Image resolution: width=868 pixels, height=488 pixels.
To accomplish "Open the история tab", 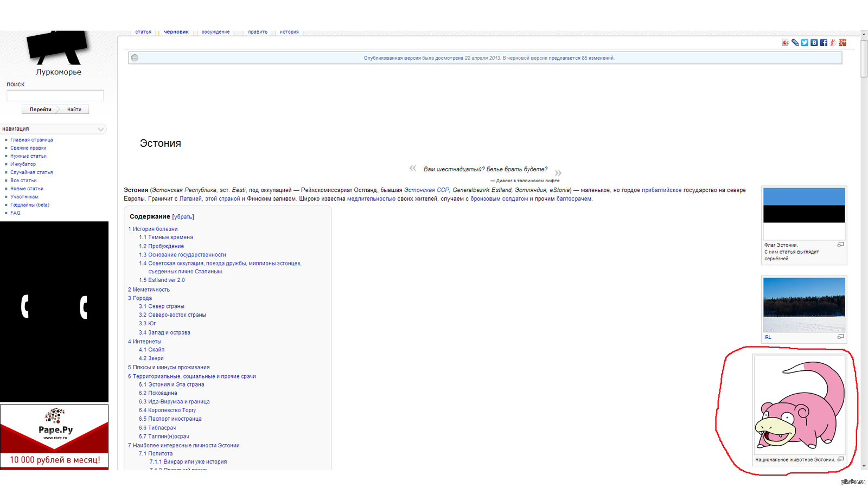I will point(289,32).
